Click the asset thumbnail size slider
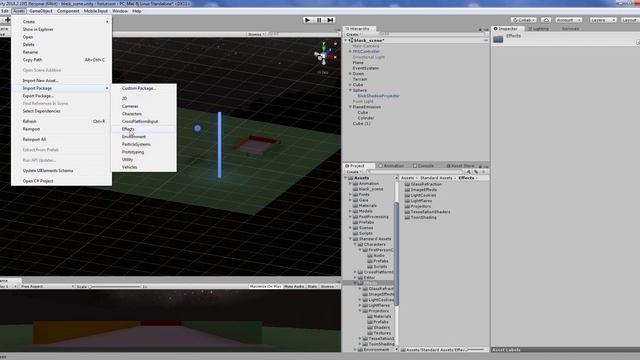The width and height of the screenshot is (640, 360). point(476,350)
